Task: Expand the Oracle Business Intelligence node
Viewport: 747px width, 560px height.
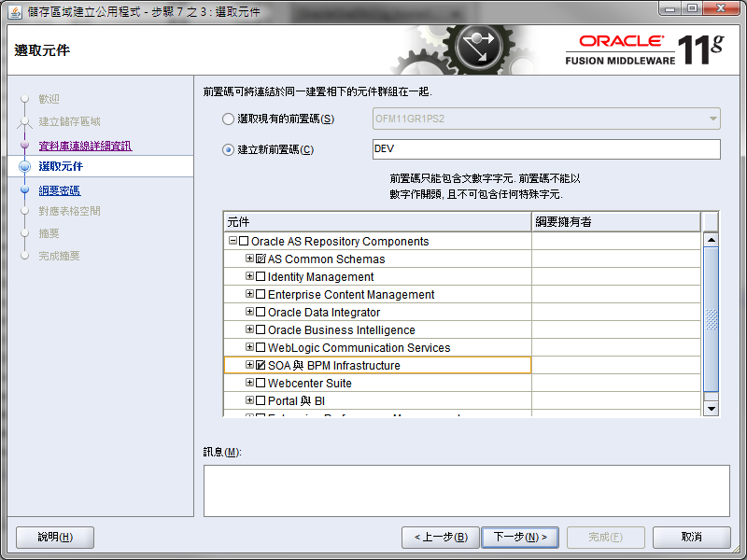Action: click(x=249, y=329)
